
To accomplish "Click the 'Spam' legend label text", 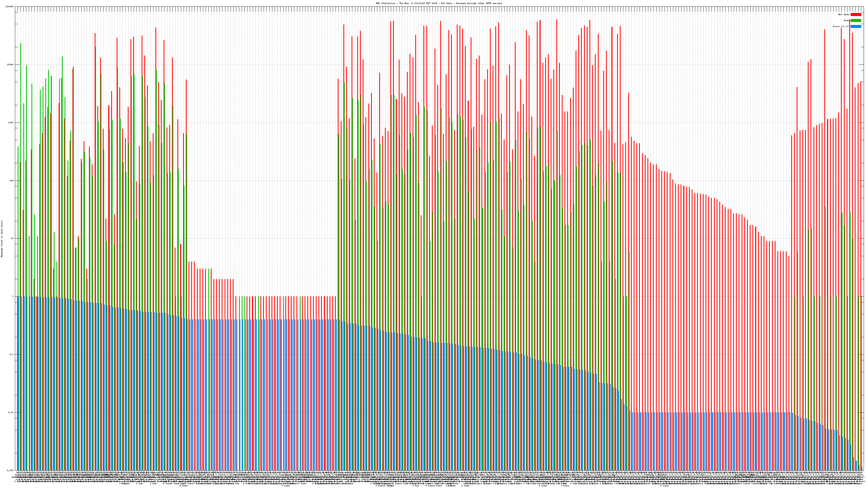I will click(846, 21).
